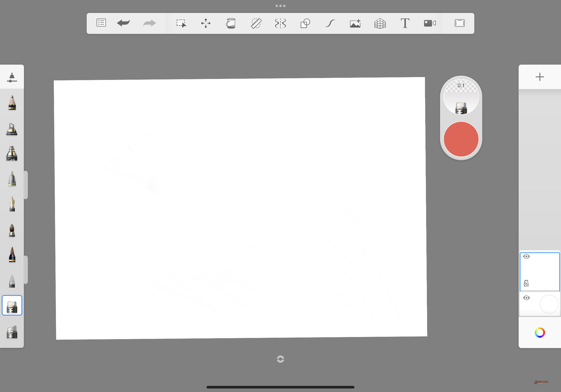Expand the time-lapse recording options
This screenshot has width=561, height=392.
click(429, 23)
